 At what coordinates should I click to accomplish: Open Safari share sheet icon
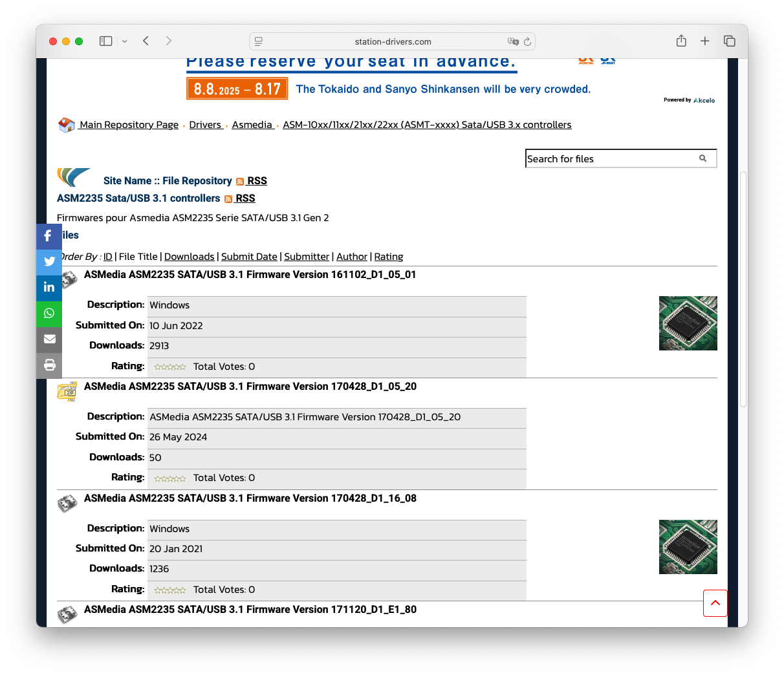coord(681,41)
